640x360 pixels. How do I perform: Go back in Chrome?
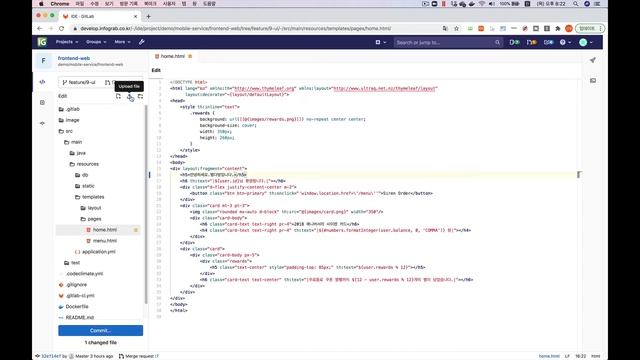(x=40, y=29)
